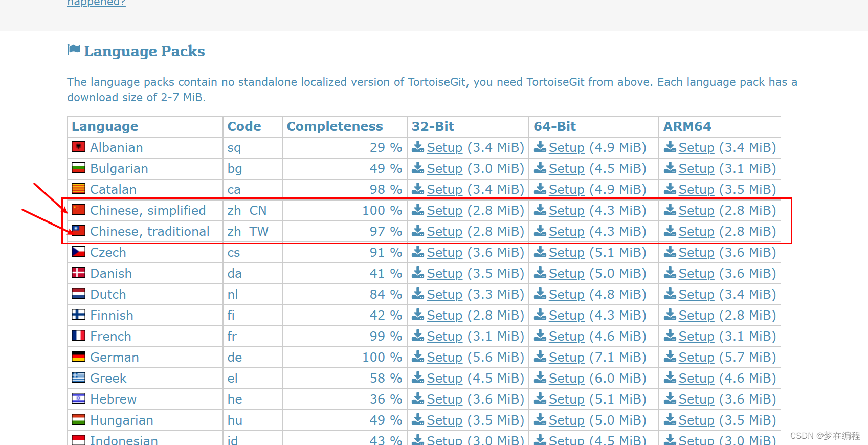The height and width of the screenshot is (445, 868).
Task: Click the 'Chinese, traditional' language name
Action: coord(150,231)
